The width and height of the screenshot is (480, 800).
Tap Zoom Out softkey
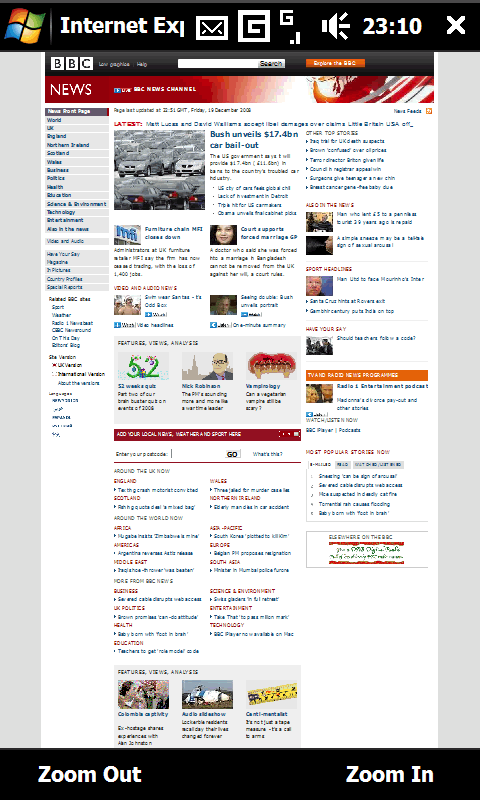pyautogui.click(x=89, y=774)
